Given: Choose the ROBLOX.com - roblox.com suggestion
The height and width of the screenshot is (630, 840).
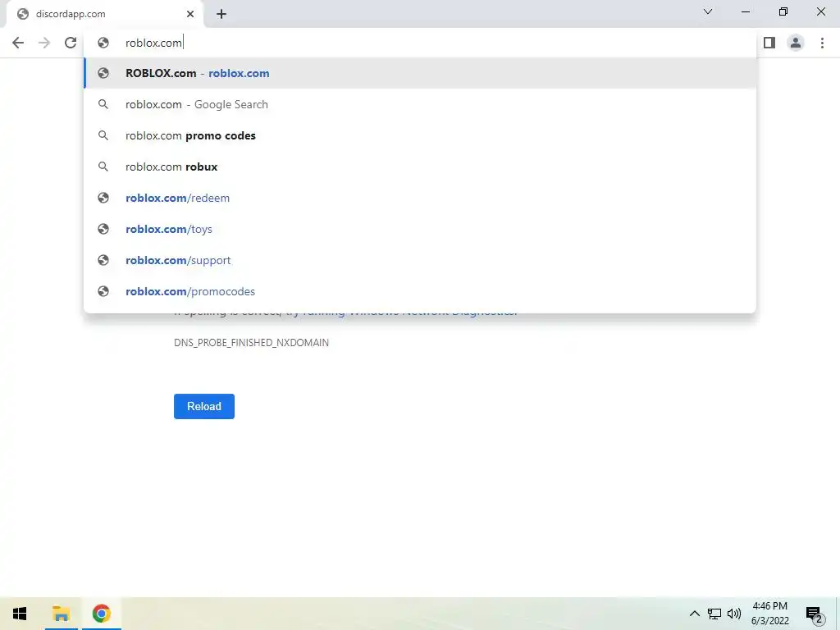Looking at the screenshot, I should coord(420,73).
